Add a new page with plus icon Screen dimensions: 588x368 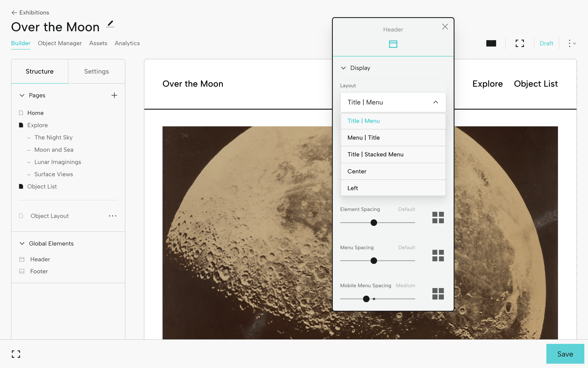pos(114,95)
